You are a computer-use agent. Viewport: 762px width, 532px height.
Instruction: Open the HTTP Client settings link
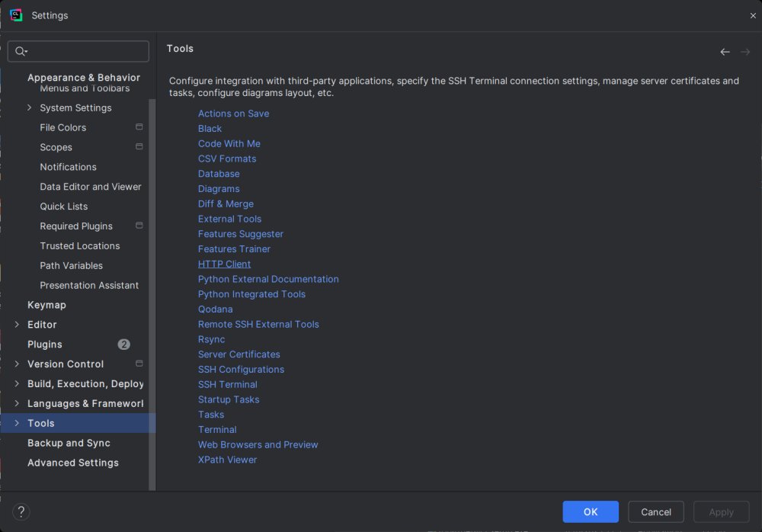coord(224,264)
